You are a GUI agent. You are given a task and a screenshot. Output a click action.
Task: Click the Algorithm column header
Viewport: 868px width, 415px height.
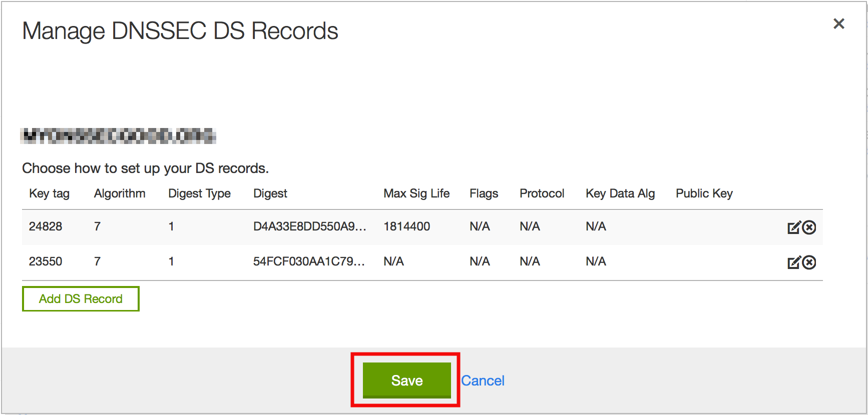120,193
